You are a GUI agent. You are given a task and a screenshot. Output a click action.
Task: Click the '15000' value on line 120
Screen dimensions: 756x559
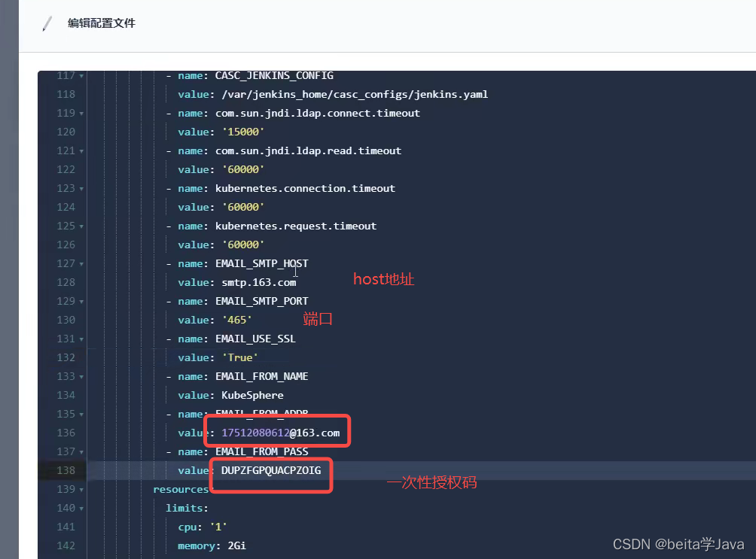[x=243, y=132]
